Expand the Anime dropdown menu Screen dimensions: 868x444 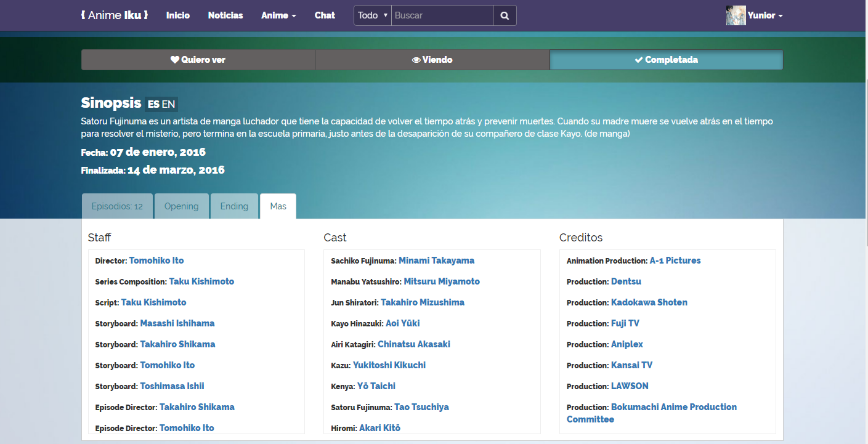tap(278, 15)
